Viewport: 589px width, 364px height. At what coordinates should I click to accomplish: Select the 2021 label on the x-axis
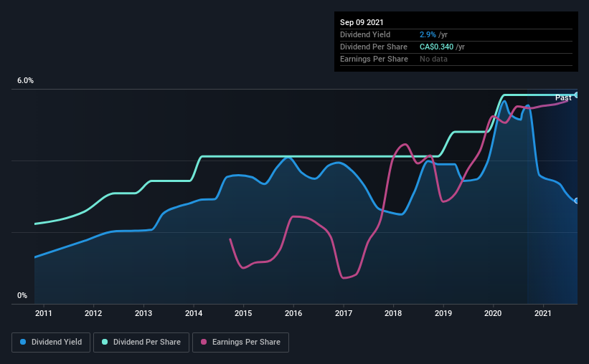(543, 313)
